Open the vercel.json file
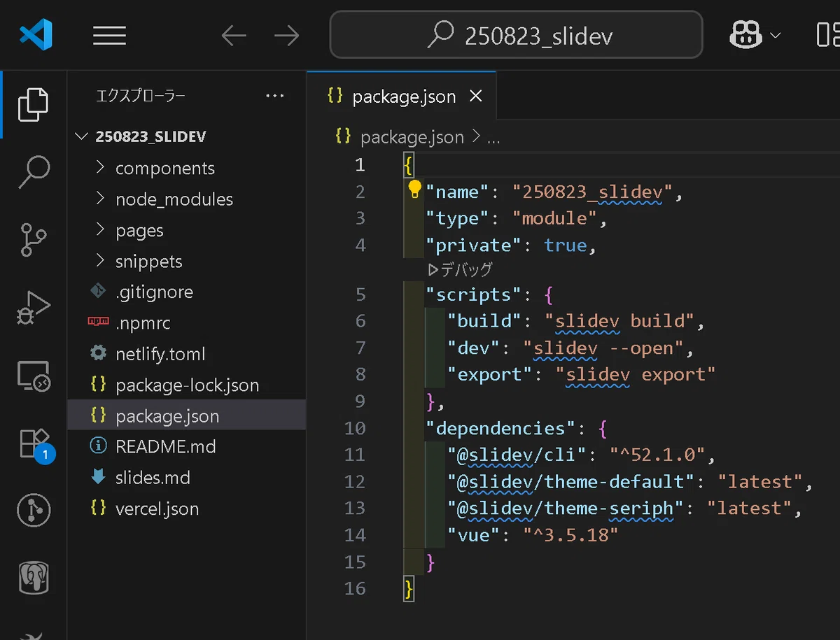The width and height of the screenshot is (840, 640). [x=186, y=509]
